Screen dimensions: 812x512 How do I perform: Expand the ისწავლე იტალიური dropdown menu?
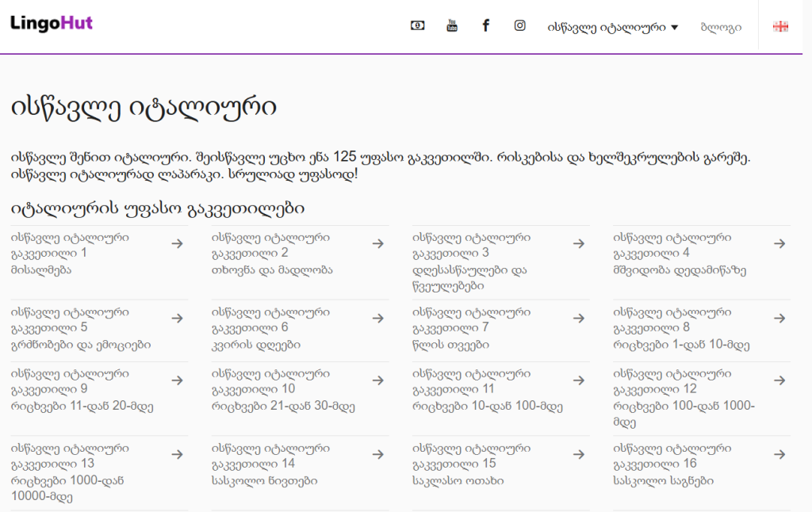(x=612, y=27)
